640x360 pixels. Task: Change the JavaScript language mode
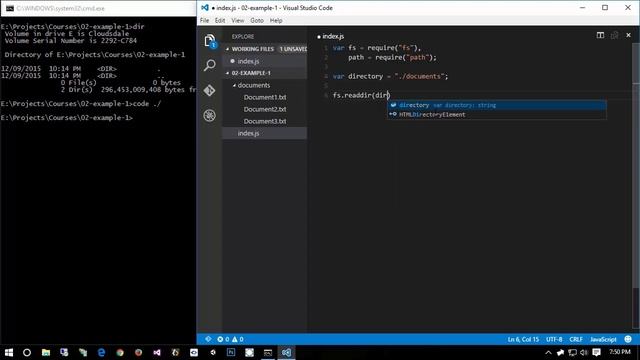coord(603,339)
